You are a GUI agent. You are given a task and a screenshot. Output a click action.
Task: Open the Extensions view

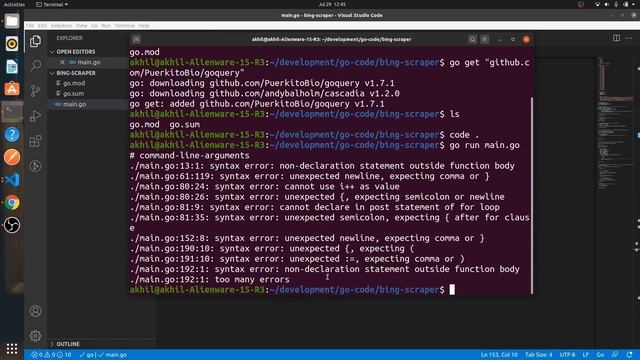coord(36,141)
